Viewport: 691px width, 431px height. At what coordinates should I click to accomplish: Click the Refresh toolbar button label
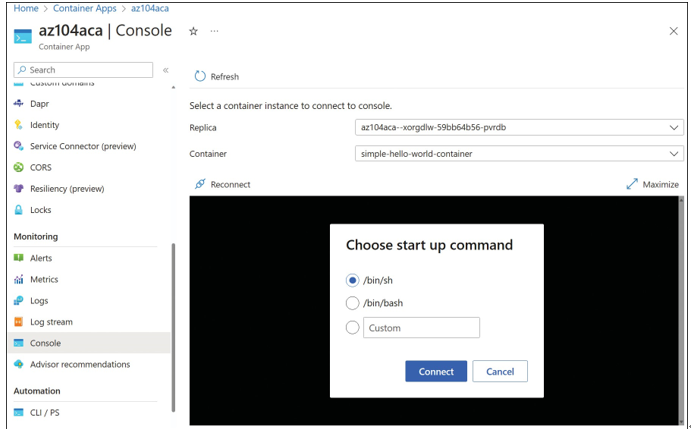(x=225, y=77)
